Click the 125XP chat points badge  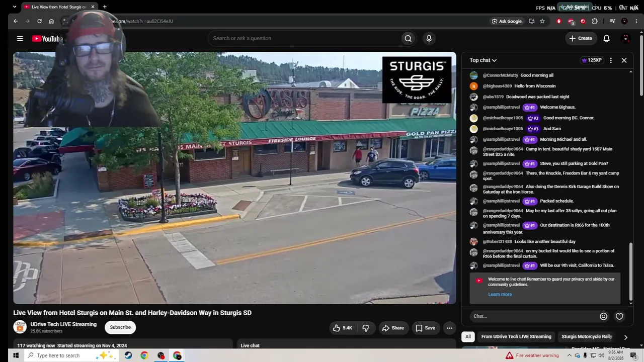[592, 60]
